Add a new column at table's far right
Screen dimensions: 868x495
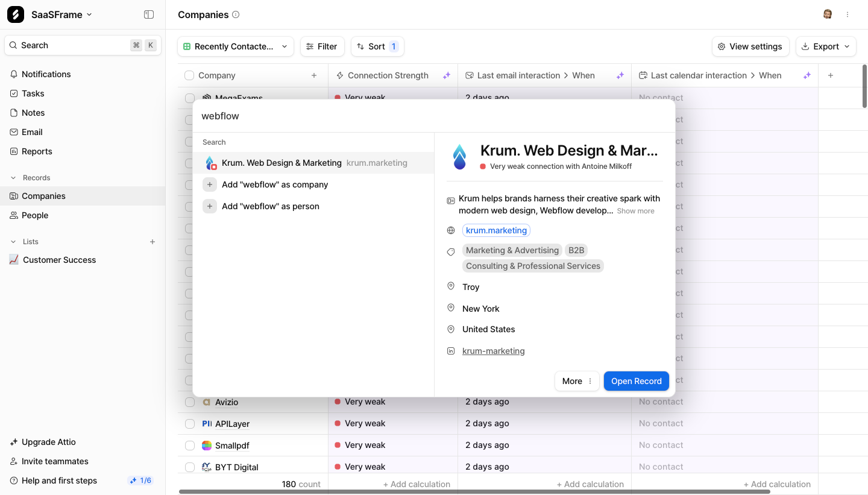(x=831, y=75)
